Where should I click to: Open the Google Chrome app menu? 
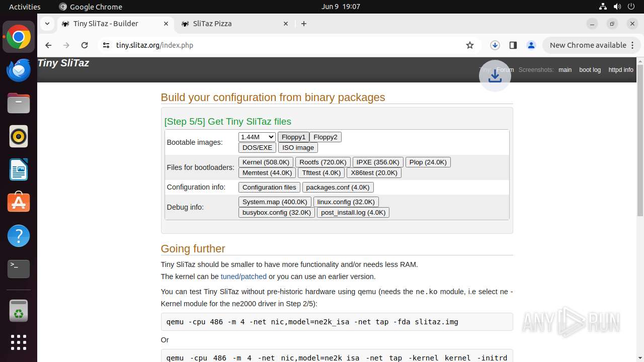91,7
